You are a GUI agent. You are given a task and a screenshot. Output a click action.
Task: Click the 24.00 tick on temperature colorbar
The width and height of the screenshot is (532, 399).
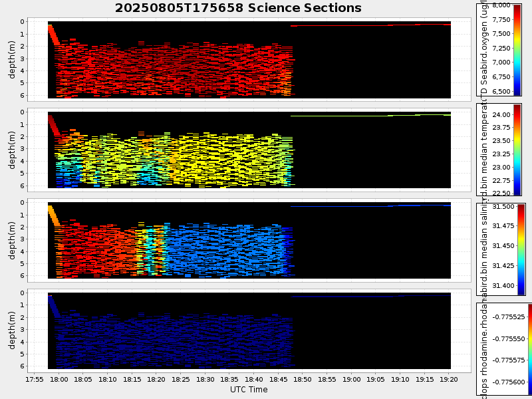[x=502, y=115]
